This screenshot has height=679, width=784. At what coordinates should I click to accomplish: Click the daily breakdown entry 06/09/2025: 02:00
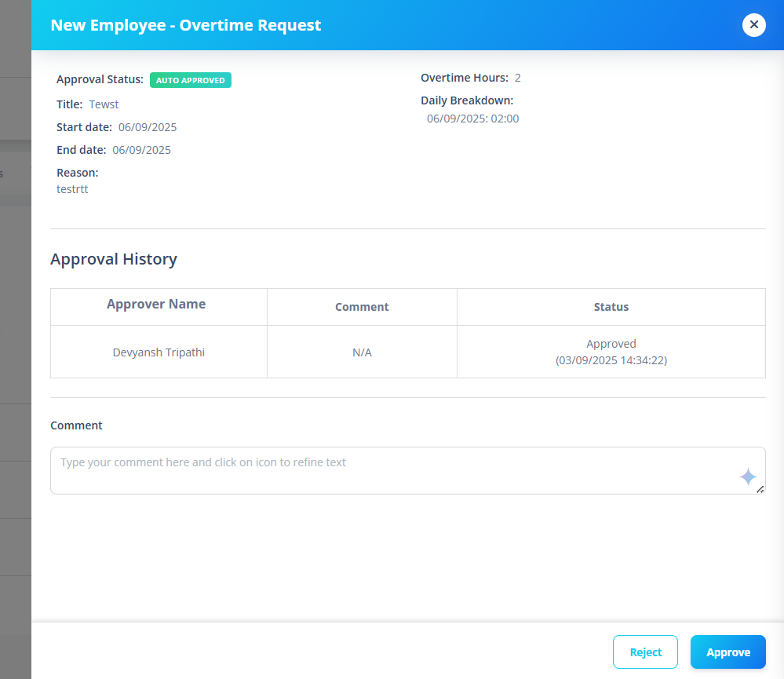pos(472,119)
